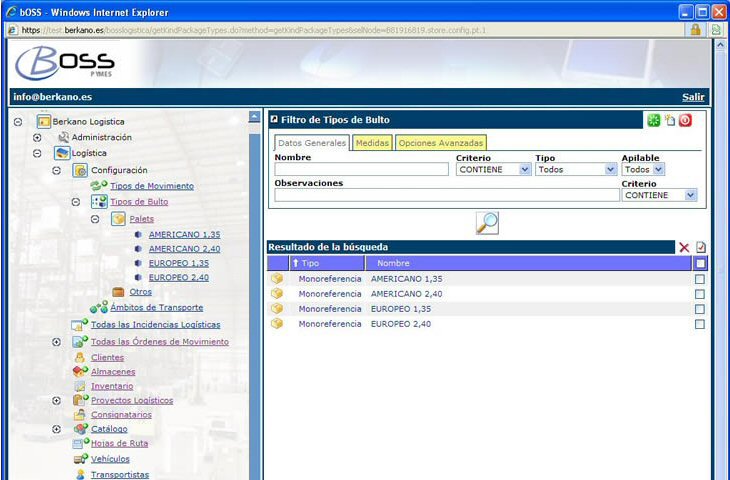Image resolution: width=730 pixels, height=480 pixels.
Task: Open Tipos de Movimiento in sidebar
Action: tap(152, 186)
